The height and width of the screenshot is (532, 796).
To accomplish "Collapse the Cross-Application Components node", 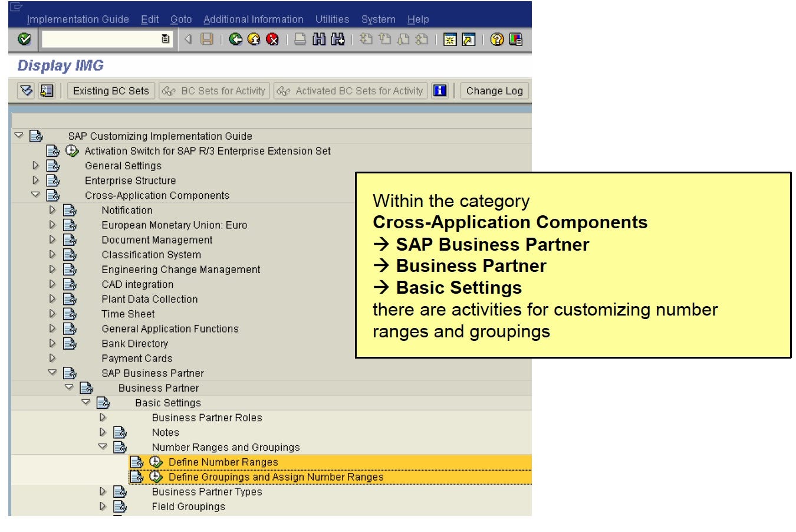I will point(35,195).
